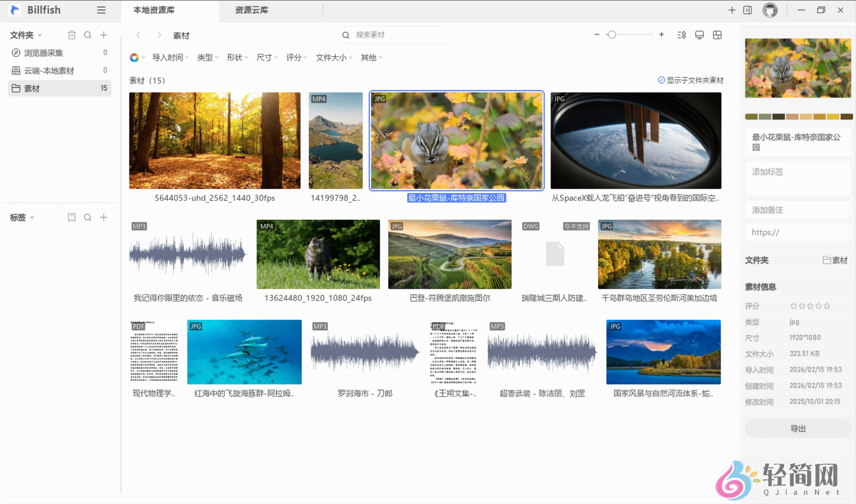
Task: Collapse the 文件夹 section chevron
Action: (x=39, y=35)
